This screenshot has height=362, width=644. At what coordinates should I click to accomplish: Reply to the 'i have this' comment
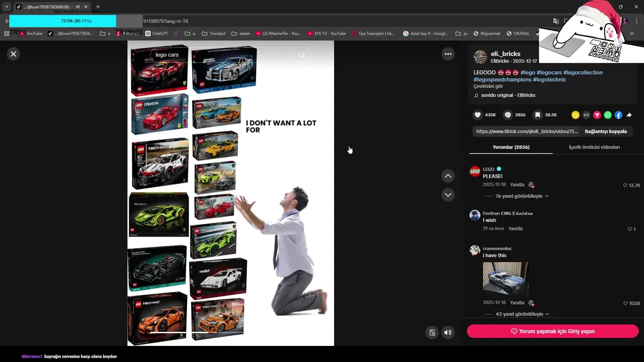[x=517, y=303]
